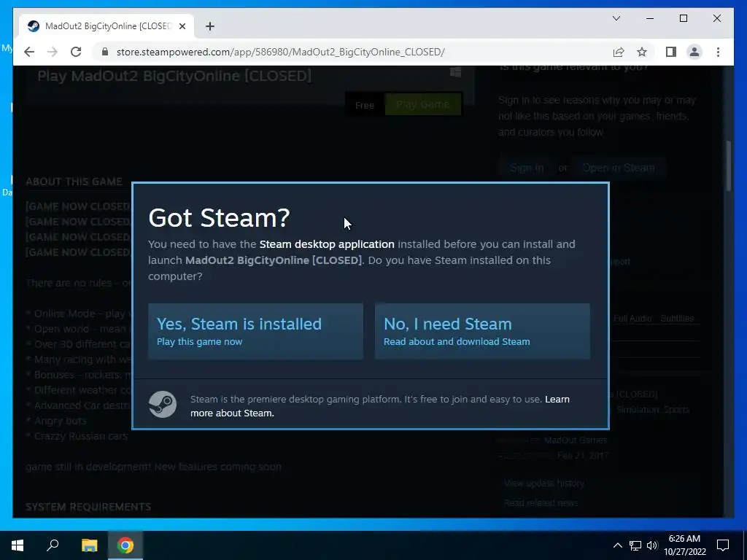
Task: Click dimmed 'Sign In' button
Action: 527,168
